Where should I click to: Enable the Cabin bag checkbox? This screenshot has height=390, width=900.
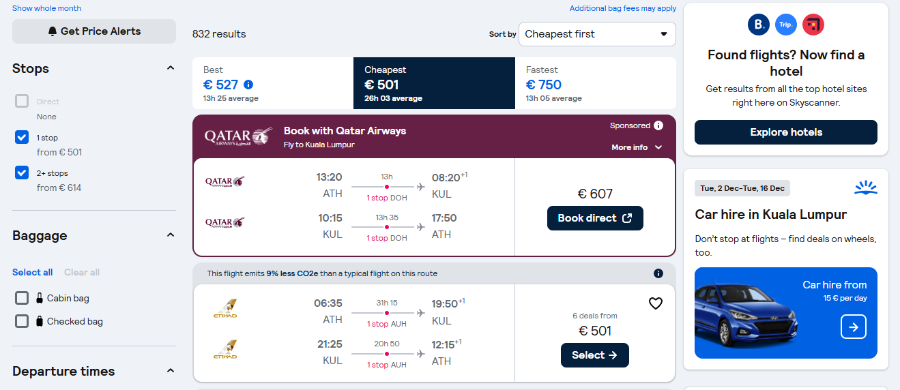click(22, 298)
